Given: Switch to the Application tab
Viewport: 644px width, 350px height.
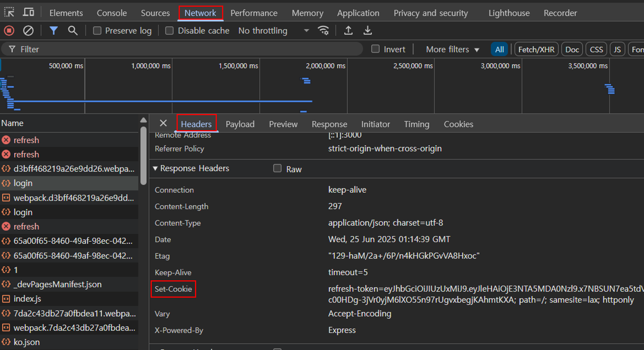Looking at the screenshot, I should click(358, 13).
